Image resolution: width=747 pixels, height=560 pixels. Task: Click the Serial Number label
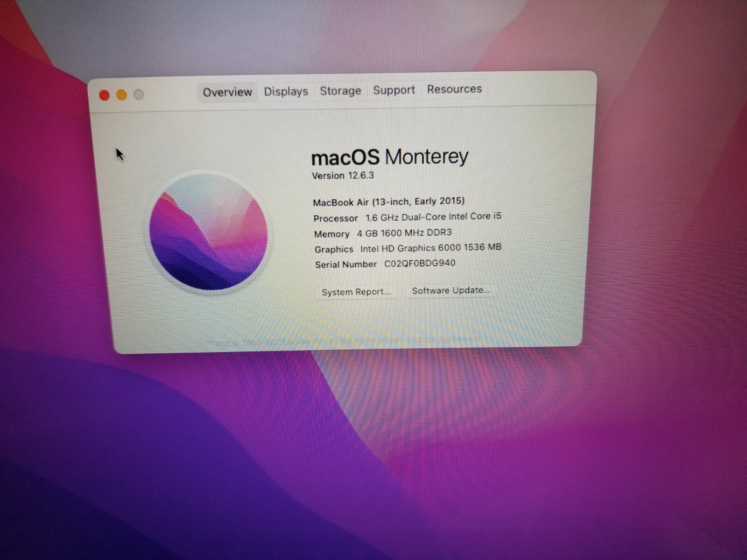point(346,265)
